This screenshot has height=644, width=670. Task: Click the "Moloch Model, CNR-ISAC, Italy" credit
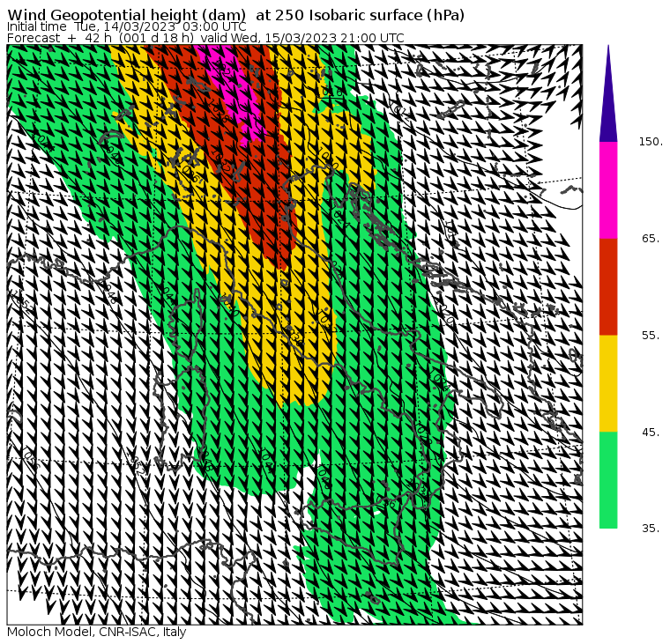click(x=97, y=632)
